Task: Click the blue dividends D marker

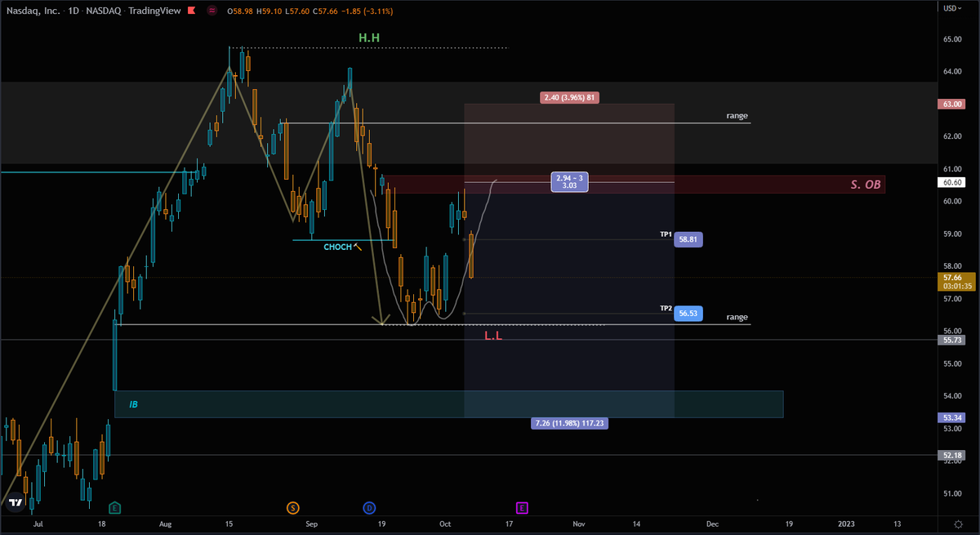Action: [x=369, y=507]
